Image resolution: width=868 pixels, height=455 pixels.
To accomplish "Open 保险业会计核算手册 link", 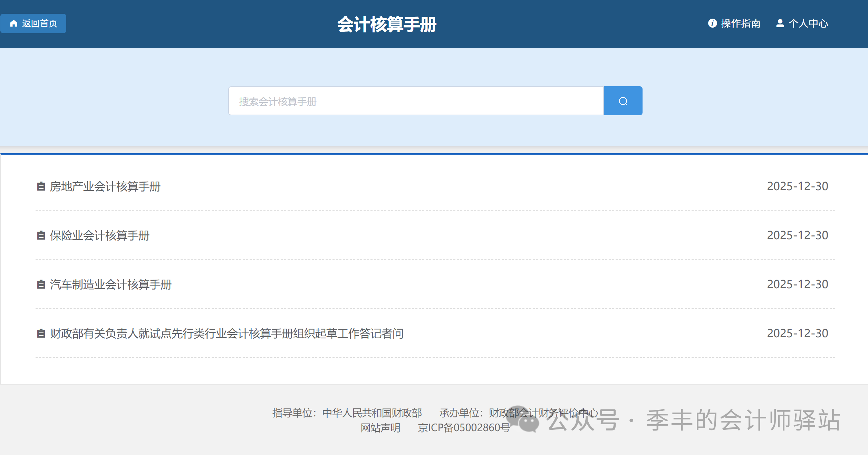I will pyautogui.click(x=100, y=235).
